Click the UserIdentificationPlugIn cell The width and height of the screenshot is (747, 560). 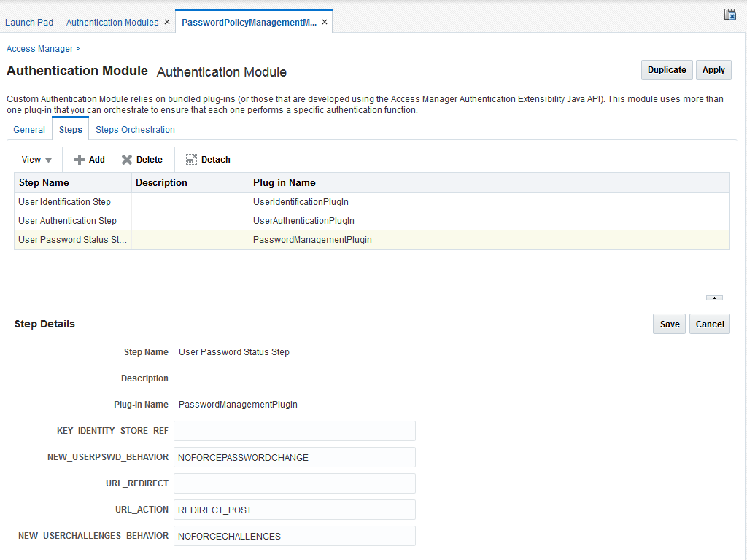pos(489,202)
